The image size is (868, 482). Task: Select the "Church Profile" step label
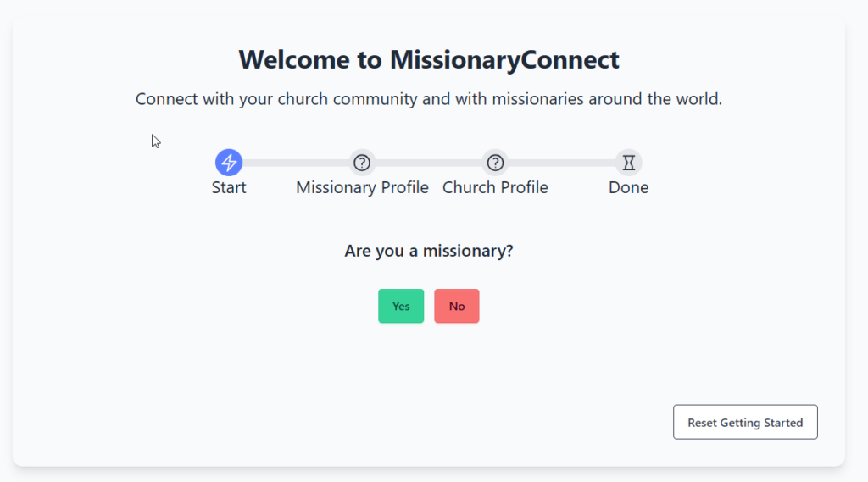(x=495, y=187)
